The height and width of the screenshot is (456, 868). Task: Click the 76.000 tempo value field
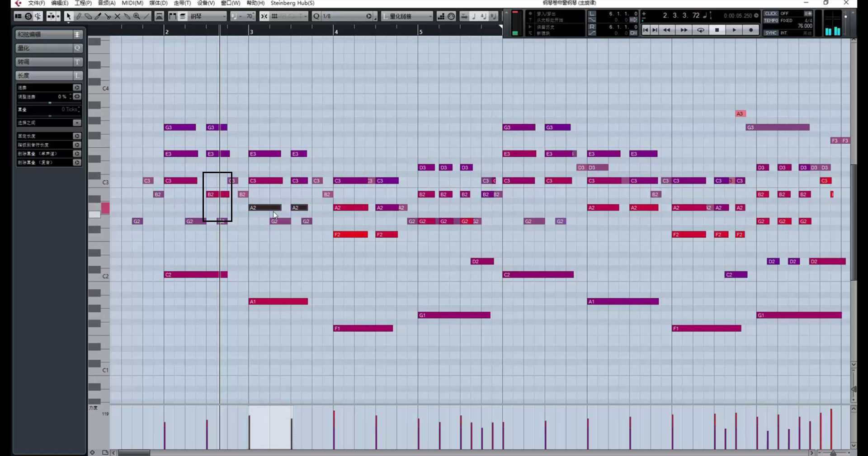coord(805,26)
